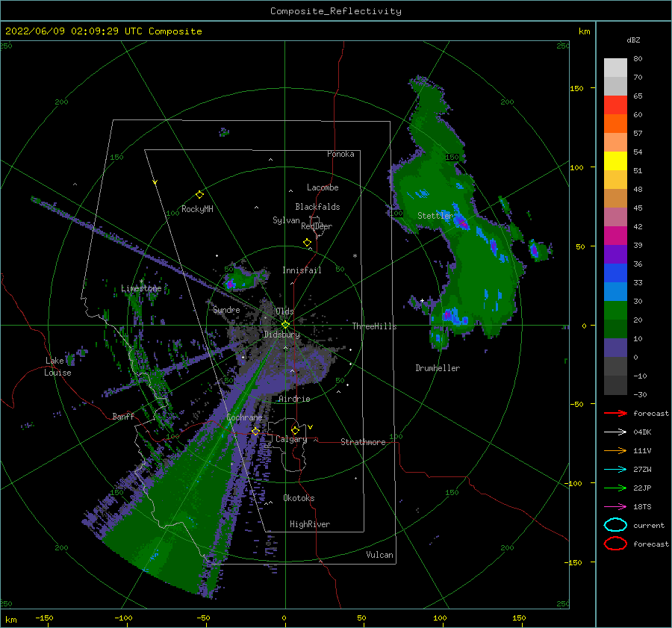This screenshot has width=672, height=628.
Task: Click the Composite_Reflectivity title
Action: (x=335, y=11)
